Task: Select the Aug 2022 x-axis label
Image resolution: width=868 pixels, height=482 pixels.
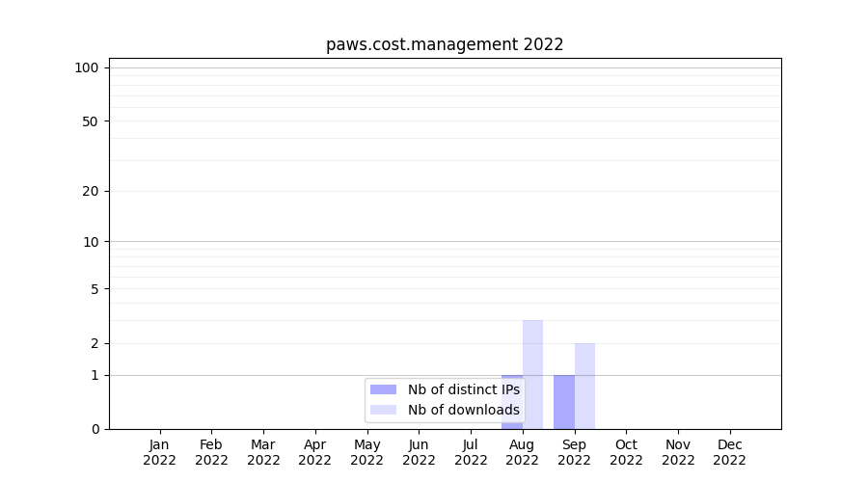Action: (523, 452)
